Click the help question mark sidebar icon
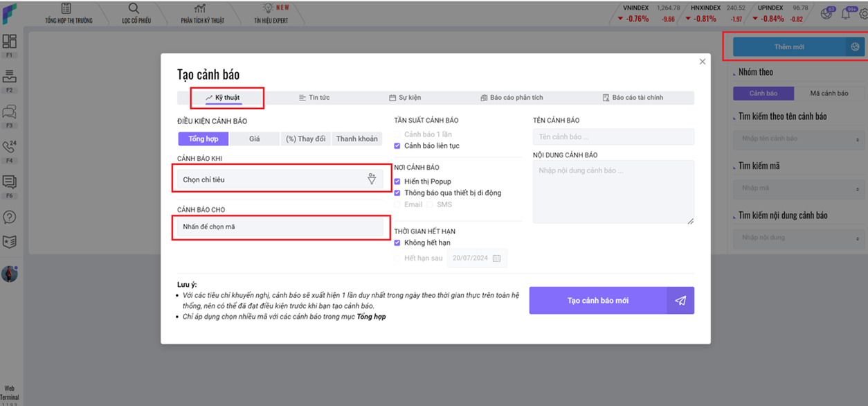868x406 pixels. [10, 217]
